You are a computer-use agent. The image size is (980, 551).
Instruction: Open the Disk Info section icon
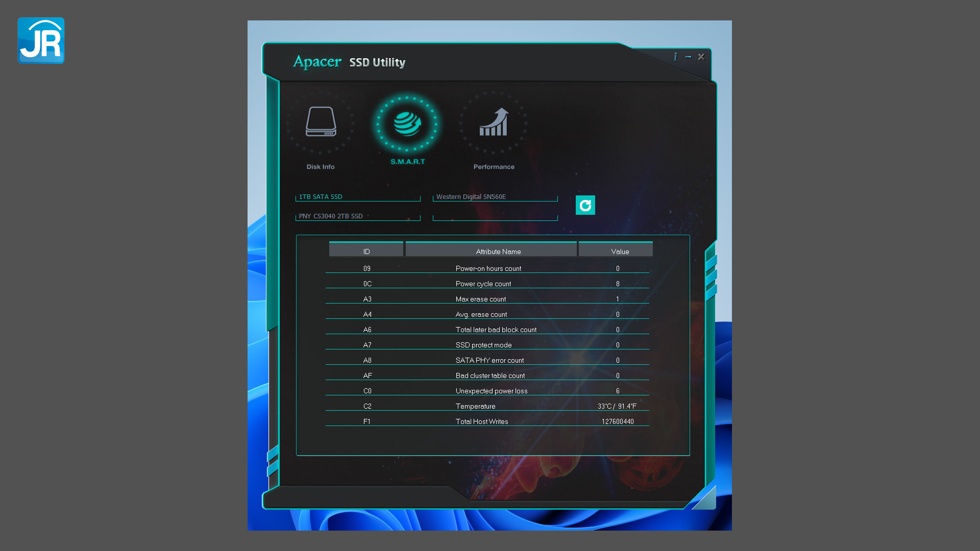click(321, 121)
